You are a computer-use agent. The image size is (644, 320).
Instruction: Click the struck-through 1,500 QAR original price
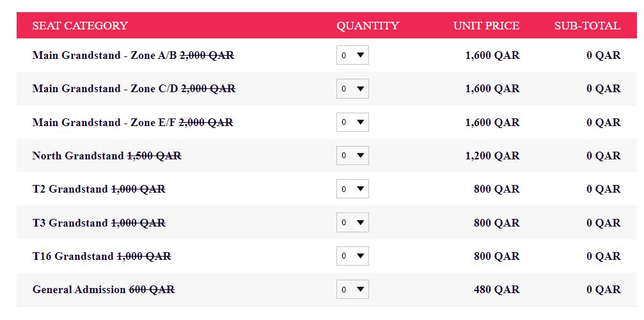pos(154,156)
